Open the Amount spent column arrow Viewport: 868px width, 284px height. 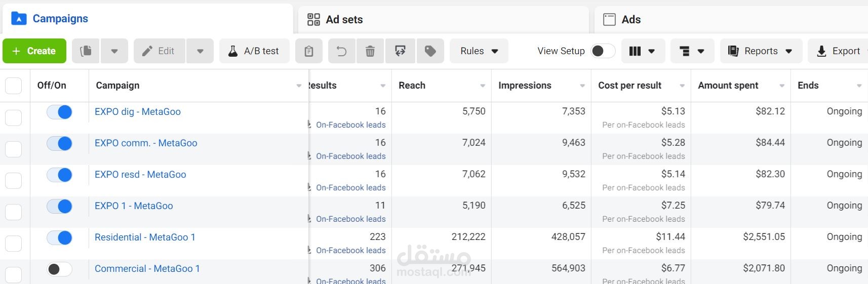[782, 86]
